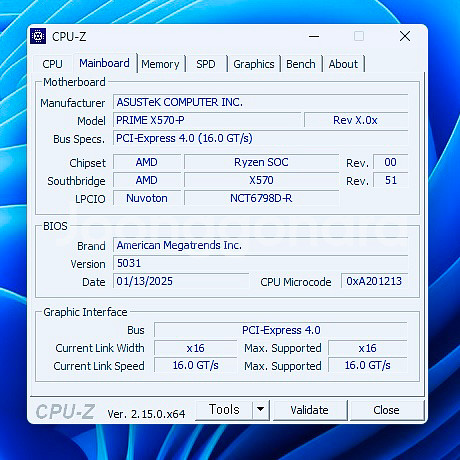Click the Current Link Speed 16.0 GT/s value
Image resolution: width=460 pixels, height=460 pixels.
(196, 365)
